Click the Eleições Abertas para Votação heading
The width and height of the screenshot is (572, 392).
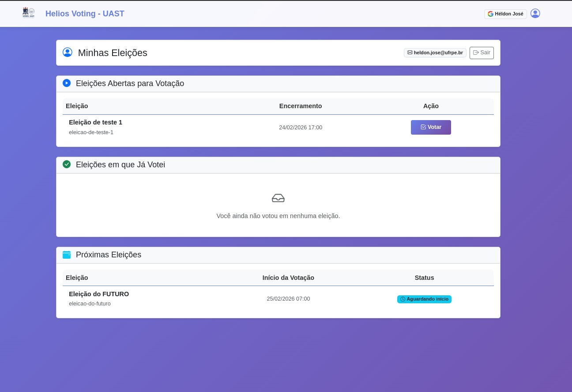point(130,83)
